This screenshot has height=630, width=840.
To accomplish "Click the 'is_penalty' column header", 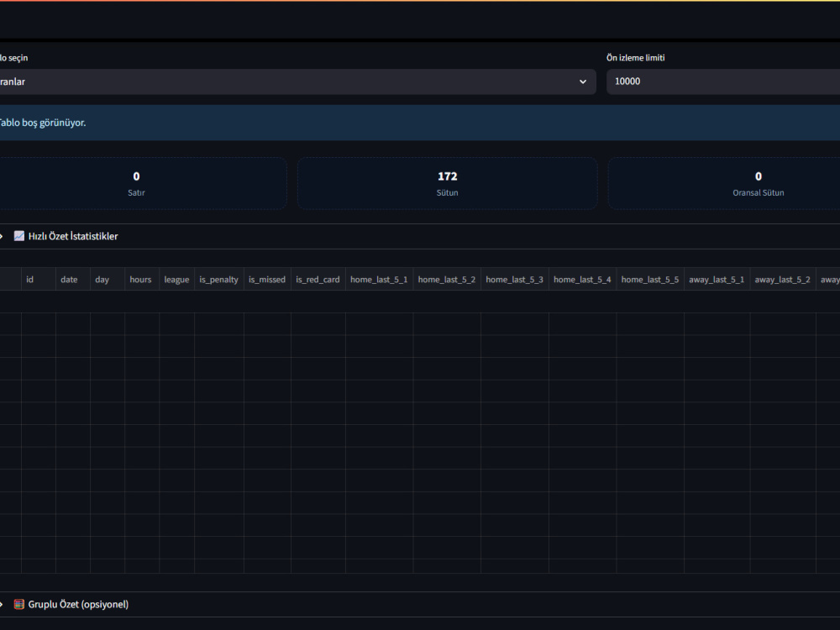I will pyautogui.click(x=219, y=279).
